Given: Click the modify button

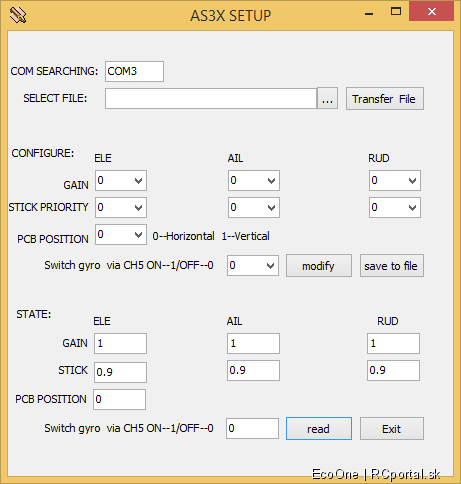Looking at the screenshot, I should pyautogui.click(x=319, y=266).
